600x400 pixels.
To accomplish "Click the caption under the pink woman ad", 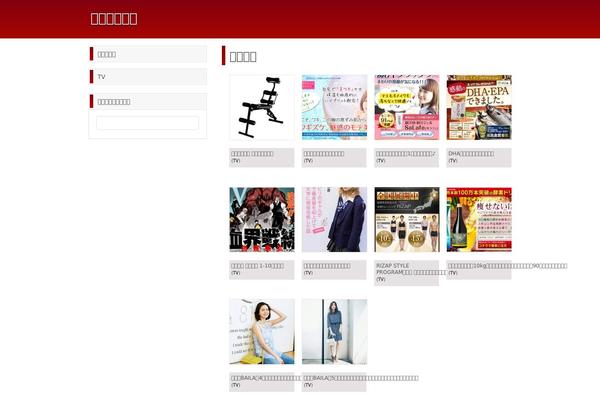I will point(406,153).
